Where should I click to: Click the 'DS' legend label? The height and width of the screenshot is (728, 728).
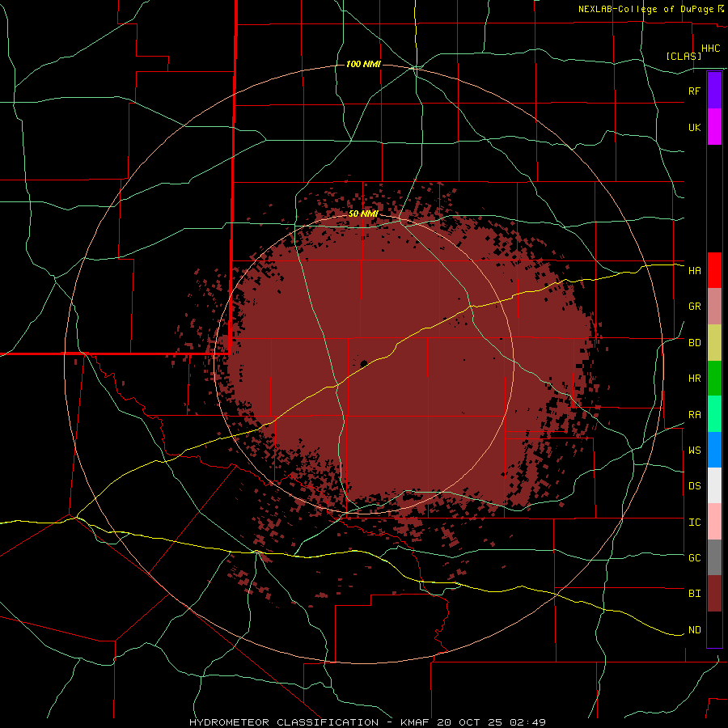(x=694, y=485)
